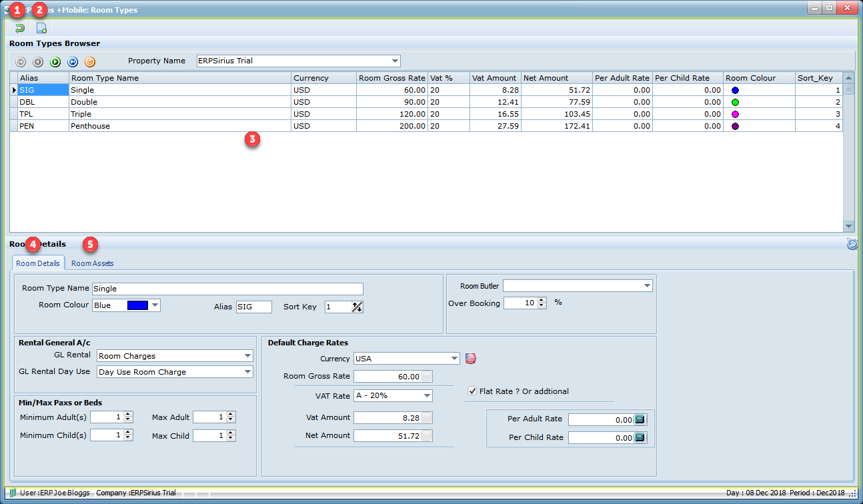Switch to the Room Assets tab
This screenshot has width=863, height=504.
point(93,263)
